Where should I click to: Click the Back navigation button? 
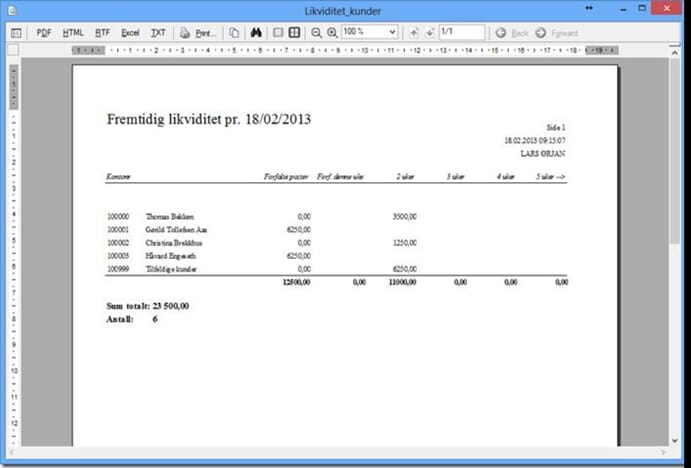tap(512, 32)
